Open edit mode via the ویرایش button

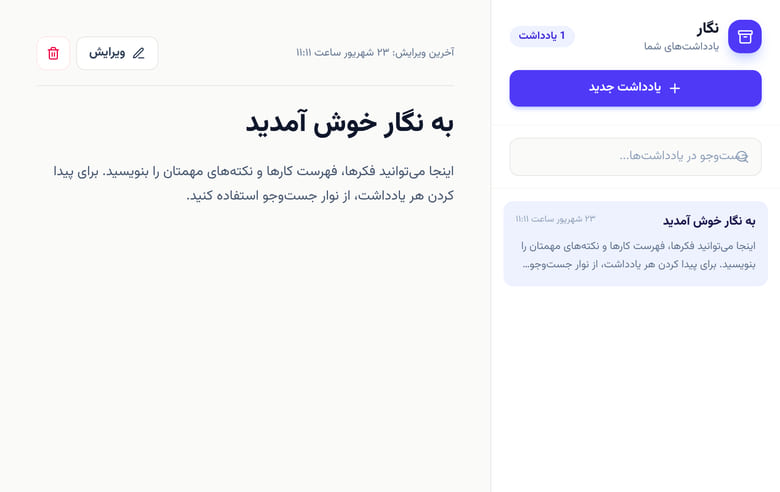pos(117,53)
